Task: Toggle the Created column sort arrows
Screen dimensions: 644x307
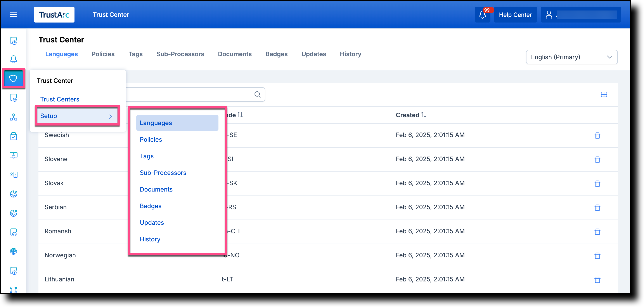Action: click(x=424, y=115)
